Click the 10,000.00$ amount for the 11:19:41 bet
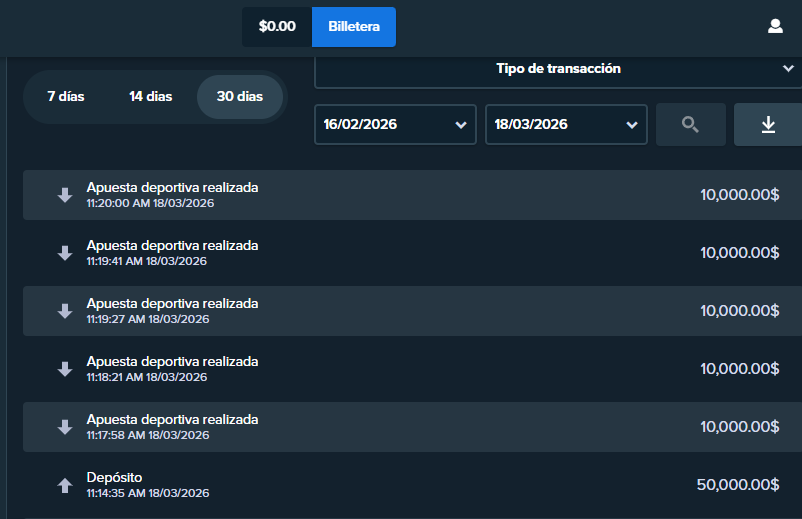The width and height of the screenshot is (802, 519). point(740,253)
